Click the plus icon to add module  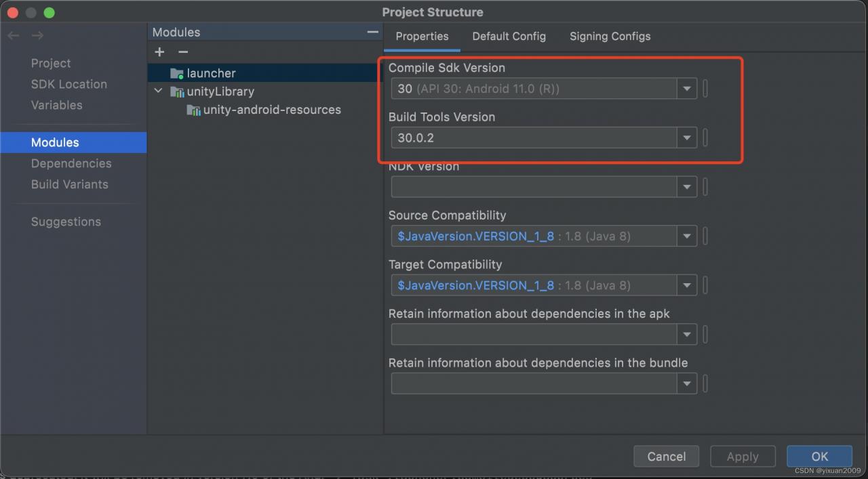[x=159, y=52]
